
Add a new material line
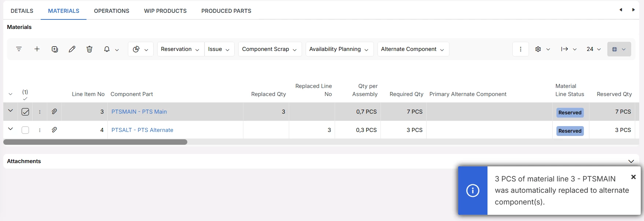37,49
